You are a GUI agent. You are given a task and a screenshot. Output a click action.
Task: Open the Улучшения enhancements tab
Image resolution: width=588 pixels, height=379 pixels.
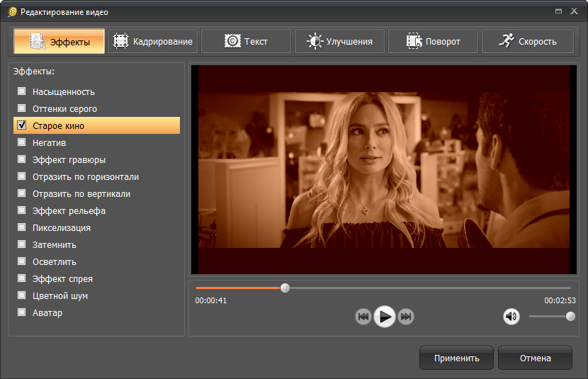339,41
